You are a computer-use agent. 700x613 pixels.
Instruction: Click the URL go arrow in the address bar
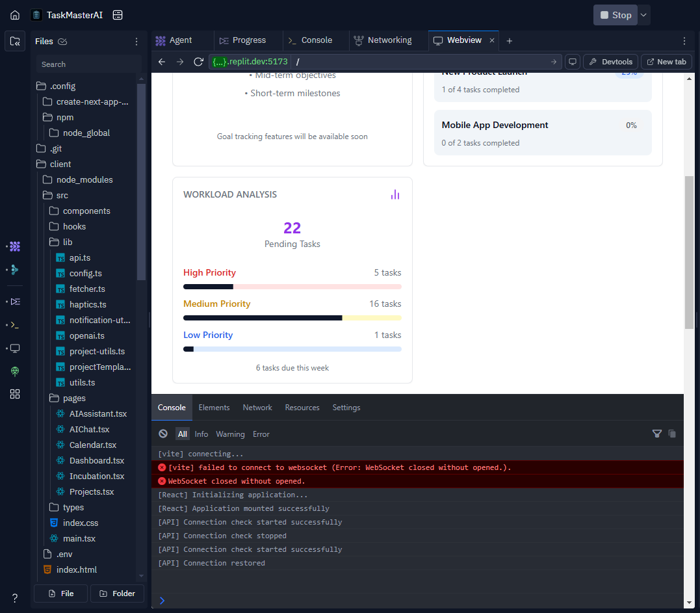tap(554, 62)
